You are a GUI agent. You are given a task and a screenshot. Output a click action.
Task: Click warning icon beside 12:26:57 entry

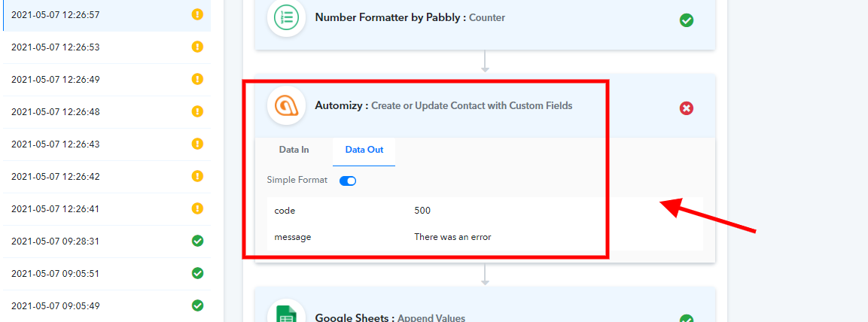198,15
